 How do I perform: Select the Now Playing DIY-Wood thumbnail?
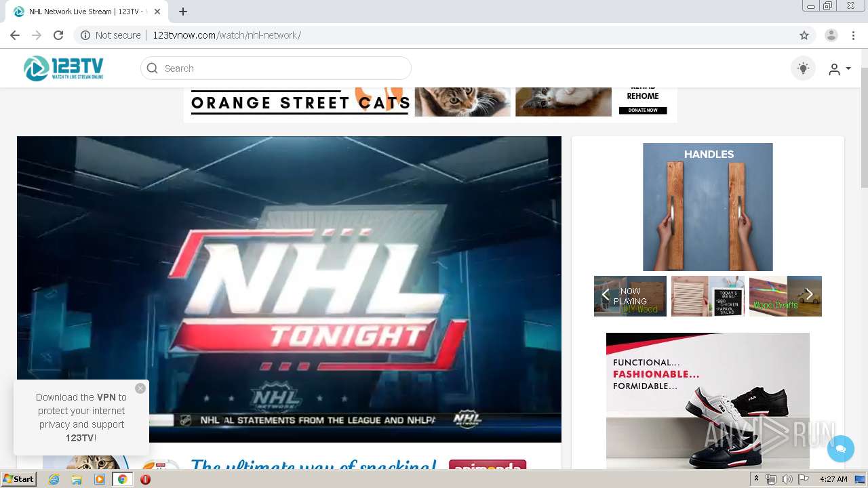tap(630, 296)
